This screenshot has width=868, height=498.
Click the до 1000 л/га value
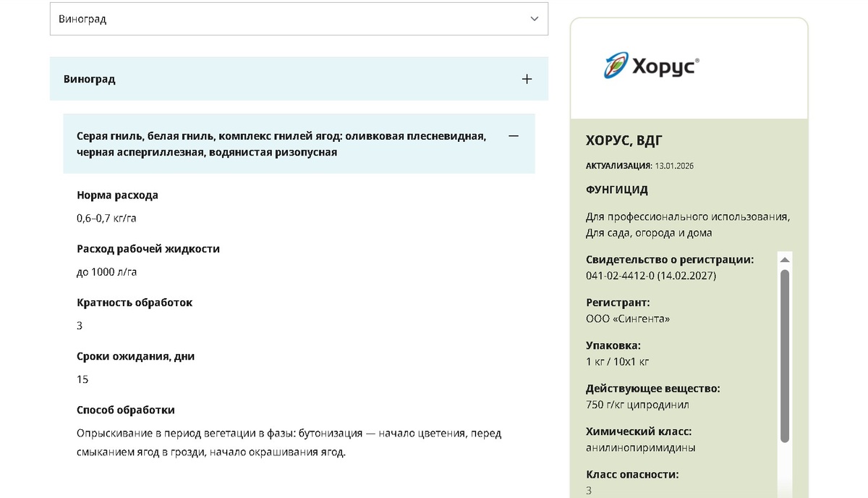pos(106,272)
